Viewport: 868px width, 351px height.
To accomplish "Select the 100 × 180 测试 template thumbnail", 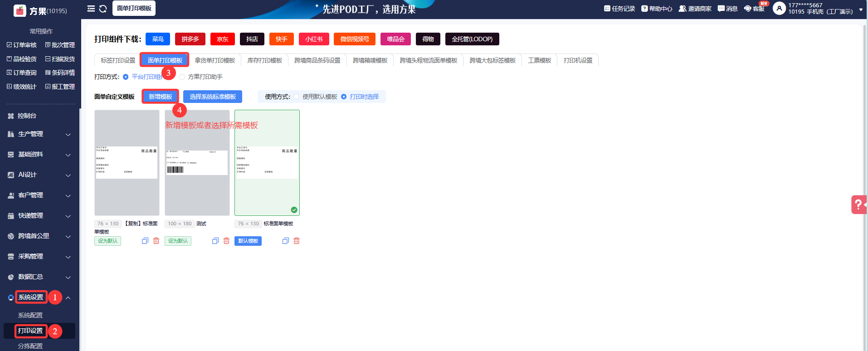I will point(197,162).
